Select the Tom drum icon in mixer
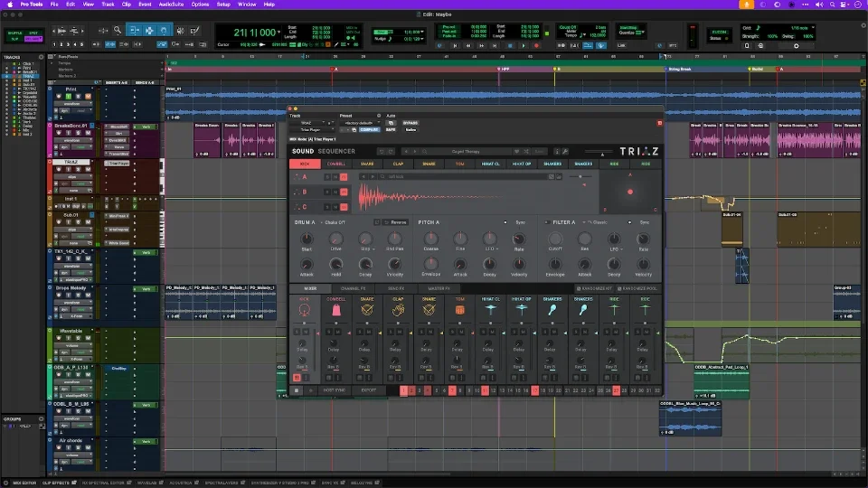868x488 pixels. coord(459,310)
